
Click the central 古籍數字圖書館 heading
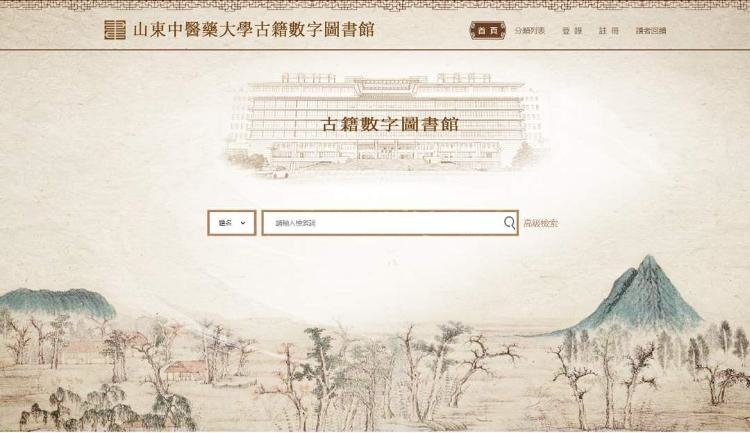[x=390, y=124]
